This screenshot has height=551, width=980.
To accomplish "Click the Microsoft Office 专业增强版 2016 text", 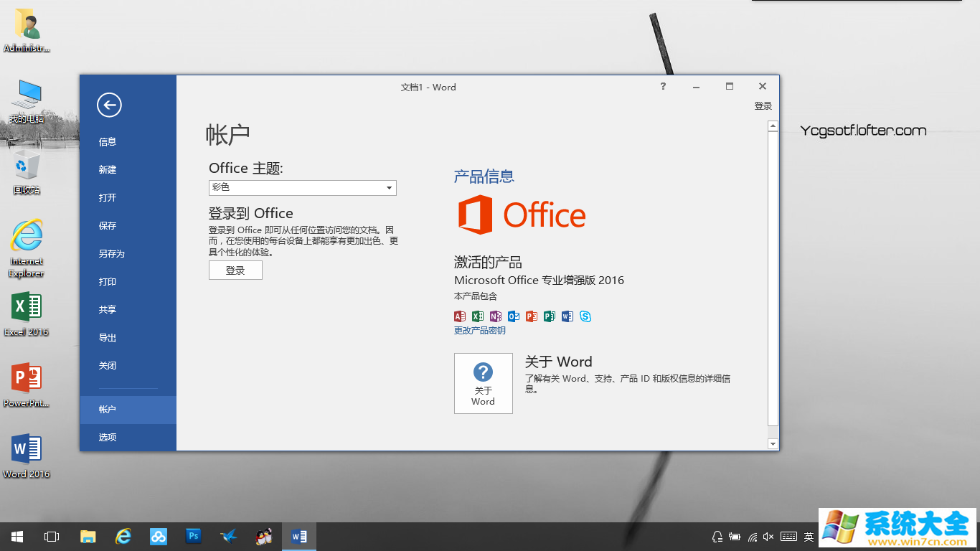I will click(x=540, y=280).
